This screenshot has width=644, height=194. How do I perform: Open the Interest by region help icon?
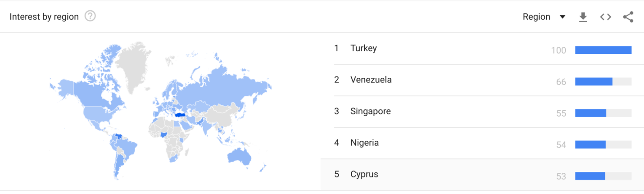(x=90, y=17)
